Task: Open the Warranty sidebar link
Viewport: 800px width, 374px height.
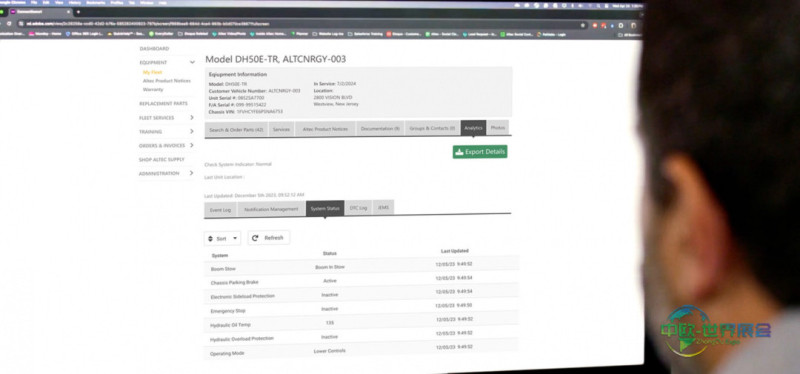Action: [x=153, y=89]
